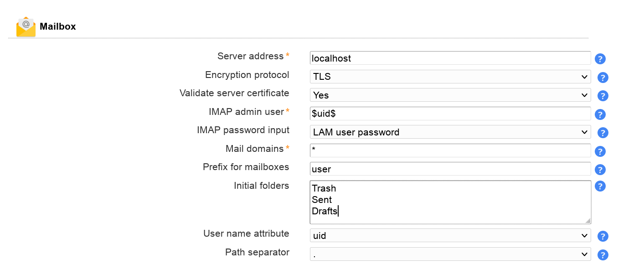Viewport: 644px width, 280px height.
Task: Open the Encryption protocol dropdown
Action: click(x=450, y=77)
